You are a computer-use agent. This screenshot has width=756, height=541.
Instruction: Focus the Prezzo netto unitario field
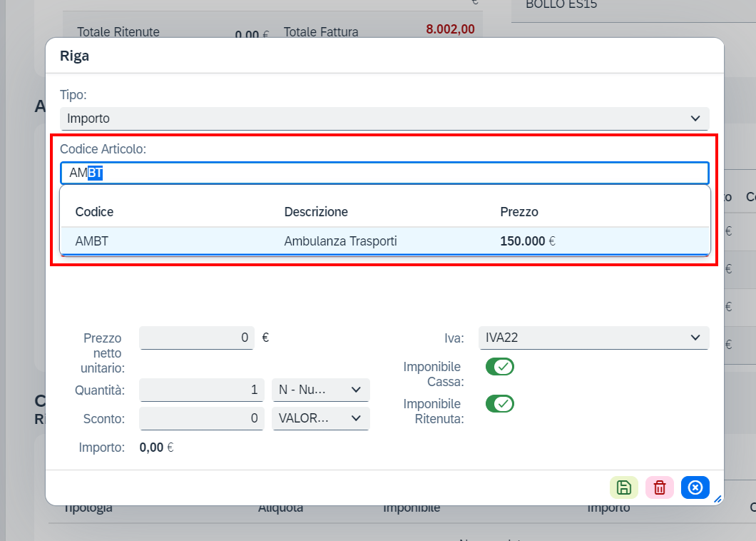click(197, 338)
